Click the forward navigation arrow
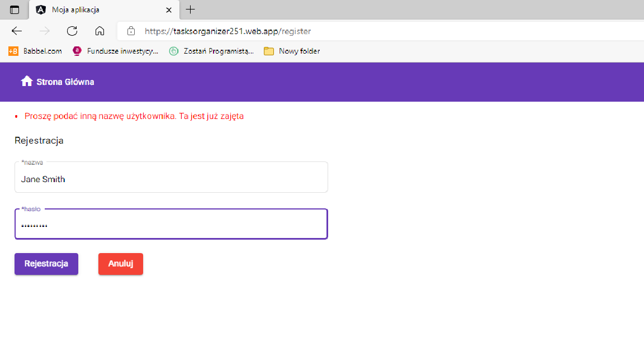Screen dimensions: 644x362 click(x=44, y=31)
